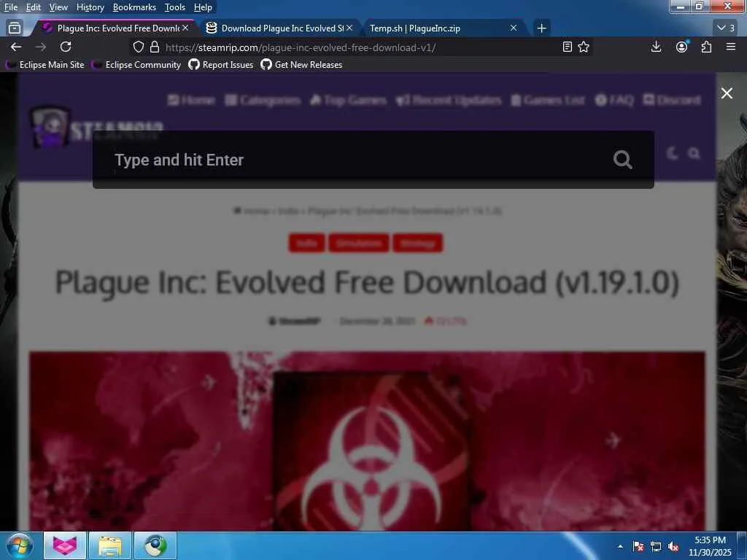Click Categories in site navigation
Screen dimensions: 747x560
pyautogui.click(x=263, y=101)
